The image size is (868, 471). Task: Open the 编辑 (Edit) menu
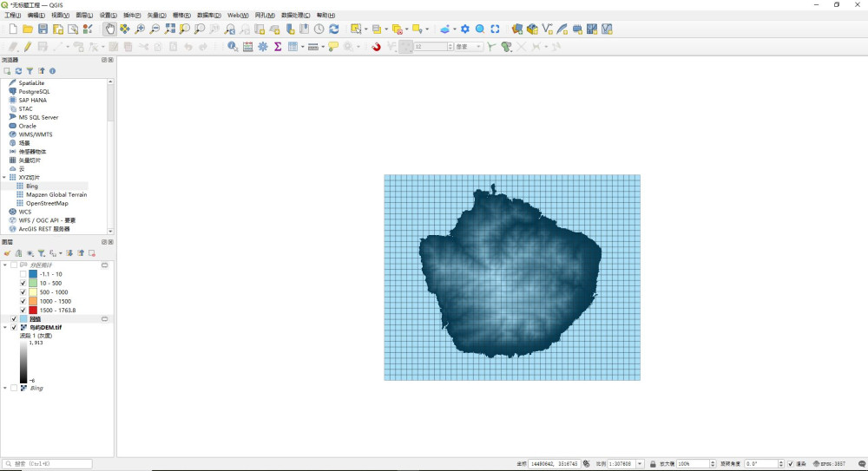click(36, 16)
